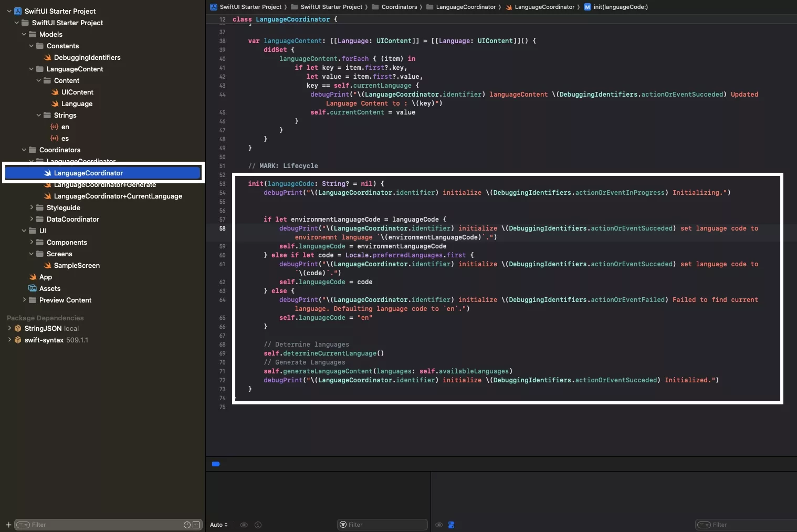Click the root project blueprint icon in navigator
Screen dimensions: 797x532
pyautogui.click(x=18, y=11)
